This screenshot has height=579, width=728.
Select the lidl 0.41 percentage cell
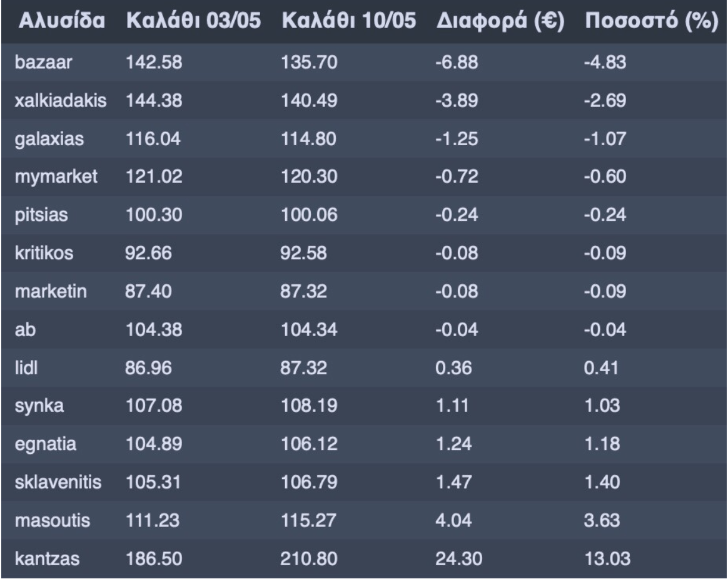click(x=601, y=368)
